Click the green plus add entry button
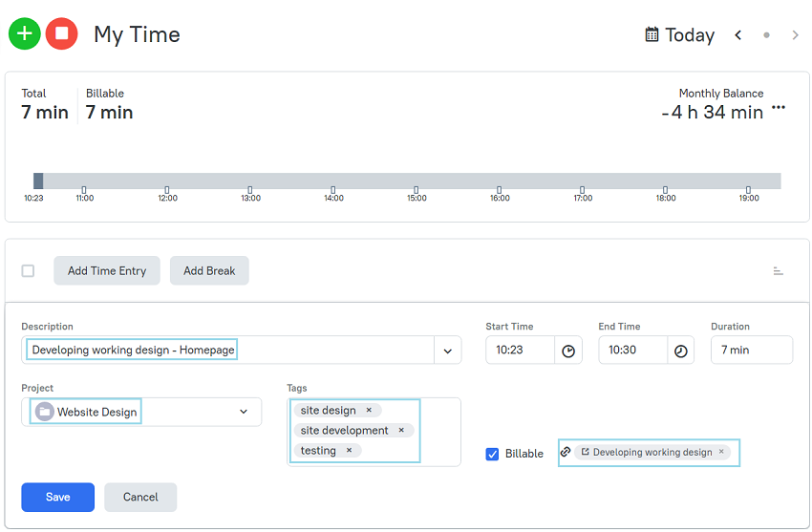Viewport: 812px width, 532px height. [x=24, y=33]
